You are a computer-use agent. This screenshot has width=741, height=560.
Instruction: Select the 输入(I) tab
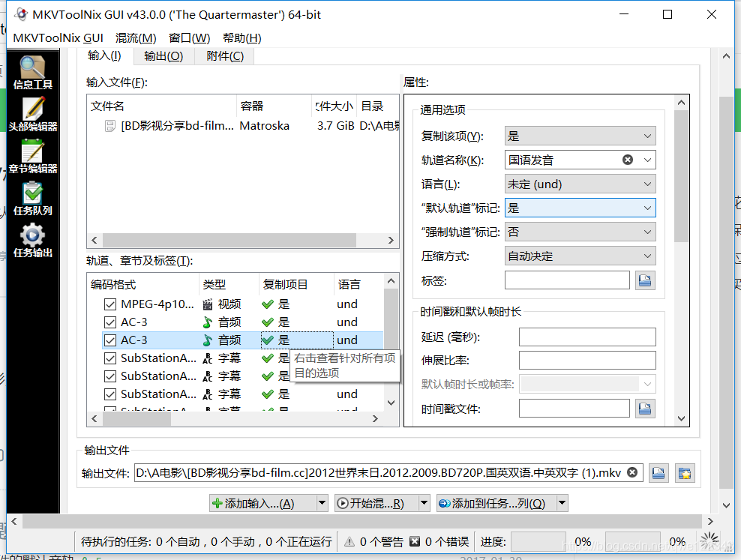coord(104,55)
